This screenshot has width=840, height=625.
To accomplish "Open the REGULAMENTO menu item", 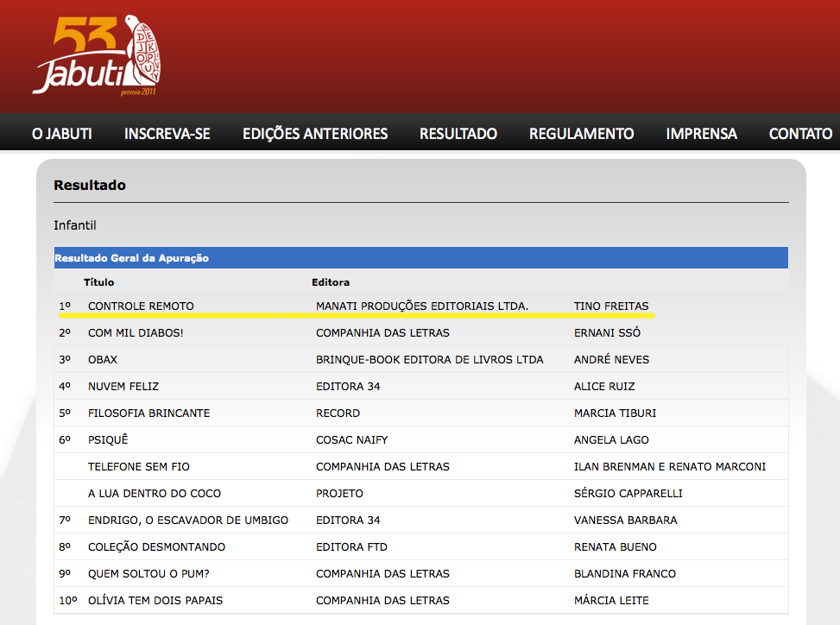I will [x=581, y=133].
